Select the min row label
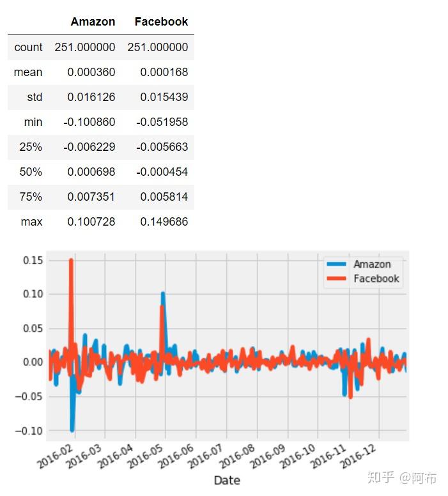This screenshot has width=448, height=496. [33, 122]
